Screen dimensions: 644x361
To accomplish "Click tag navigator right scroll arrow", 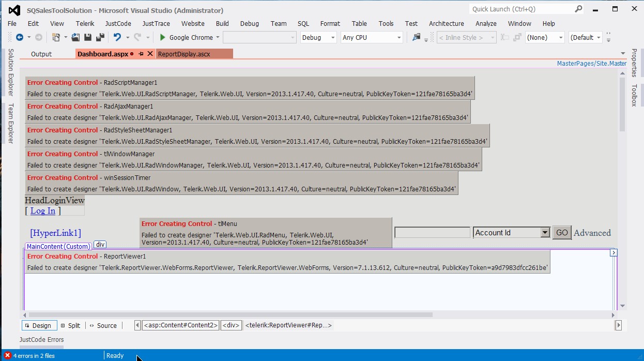I will click(618, 325).
